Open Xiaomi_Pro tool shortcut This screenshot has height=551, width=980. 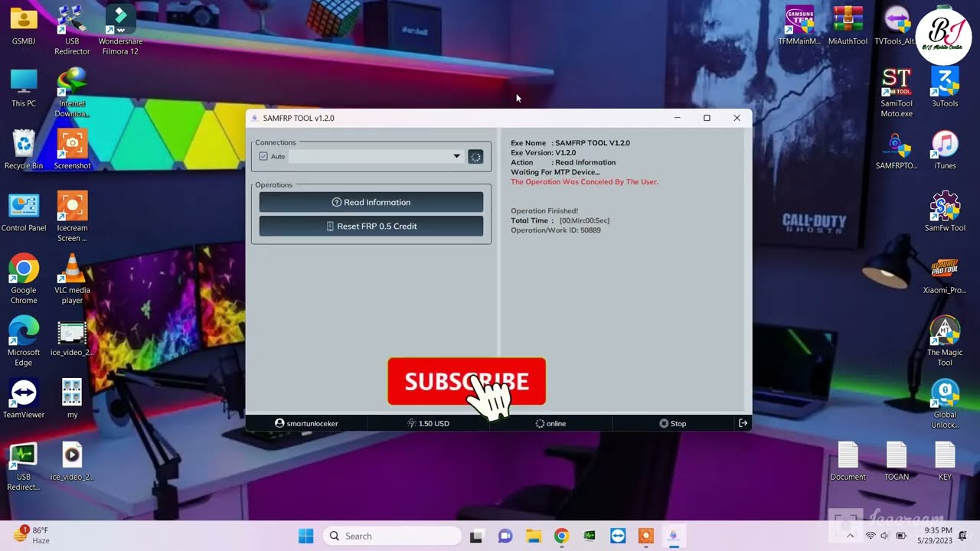coord(945,275)
